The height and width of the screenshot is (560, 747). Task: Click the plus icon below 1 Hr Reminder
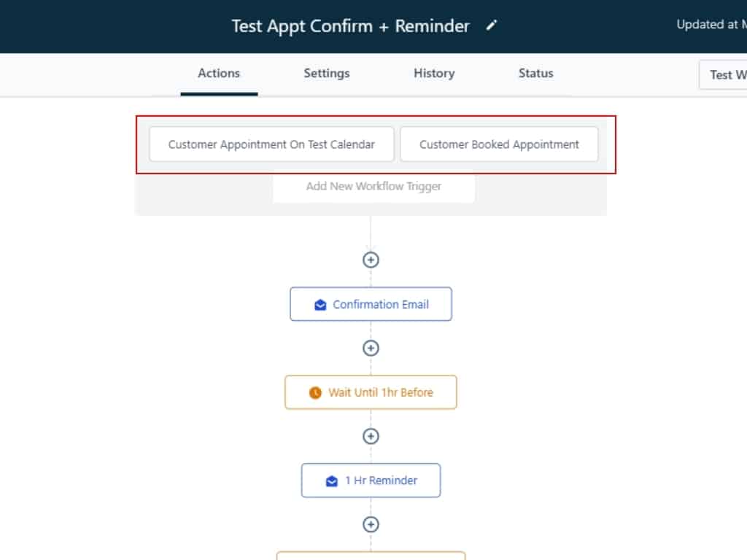tap(371, 524)
